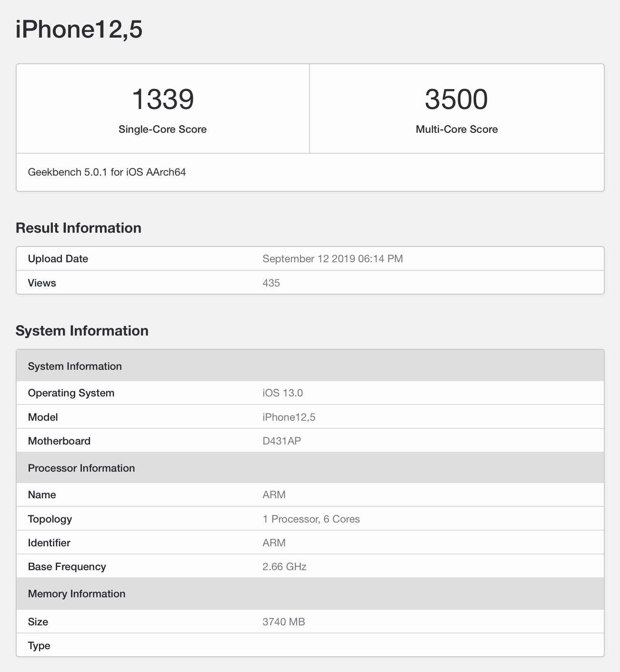Image resolution: width=620 pixels, height=672 pixels.
Task: Click the Processor Information table header
Action: coord(310,468)
